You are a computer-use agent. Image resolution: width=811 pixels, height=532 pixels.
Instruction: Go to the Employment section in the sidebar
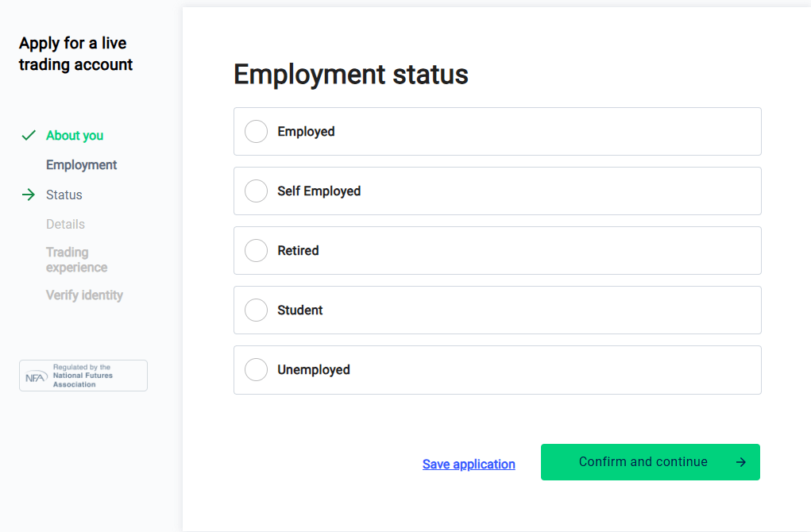(x=81, y=165)
